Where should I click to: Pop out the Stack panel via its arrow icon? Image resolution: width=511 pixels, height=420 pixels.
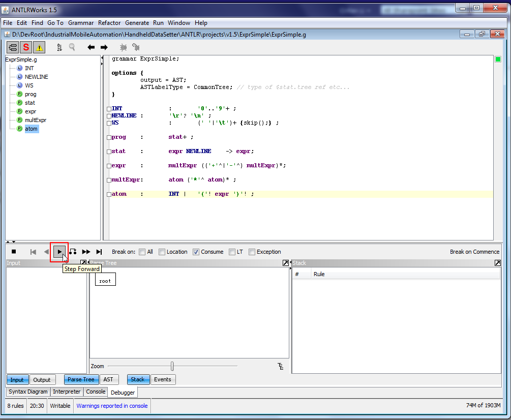(497, 263)
